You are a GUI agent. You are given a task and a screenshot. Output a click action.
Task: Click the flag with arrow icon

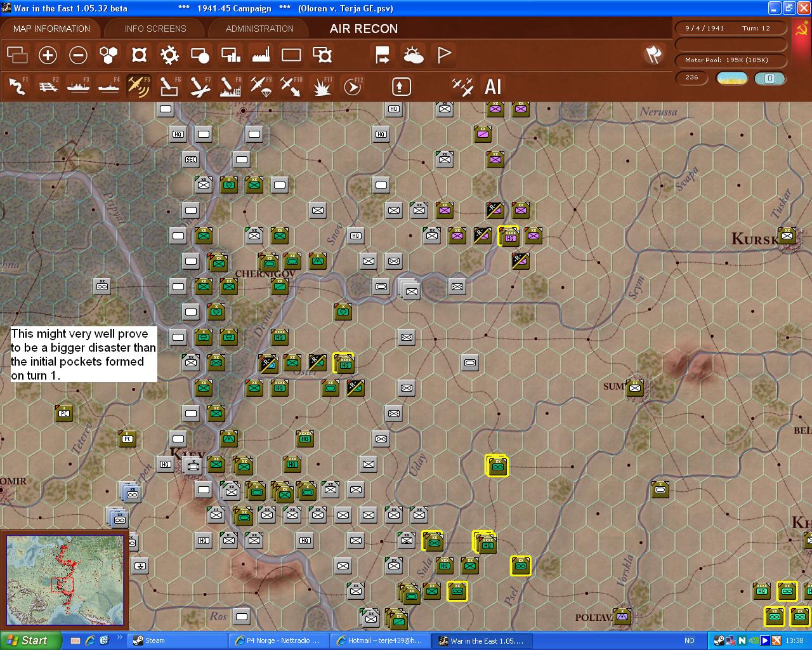coord(383,55)
